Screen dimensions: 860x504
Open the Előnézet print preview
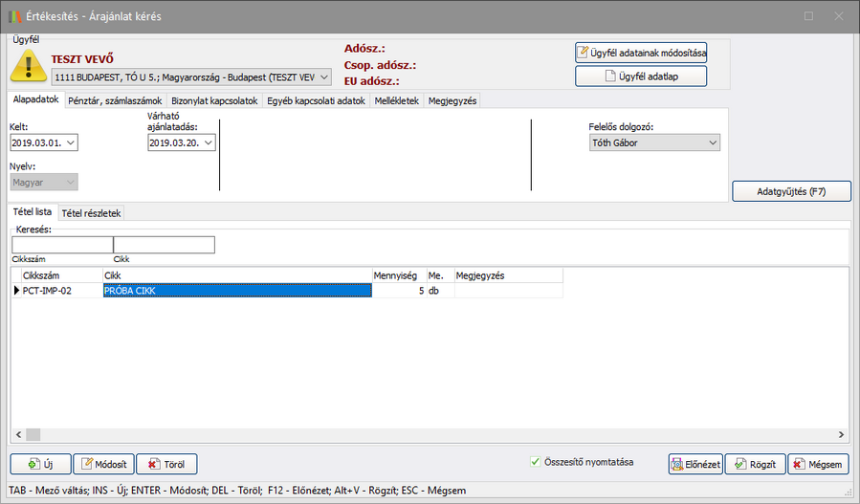pyautogui.click(x=695, y=465)
